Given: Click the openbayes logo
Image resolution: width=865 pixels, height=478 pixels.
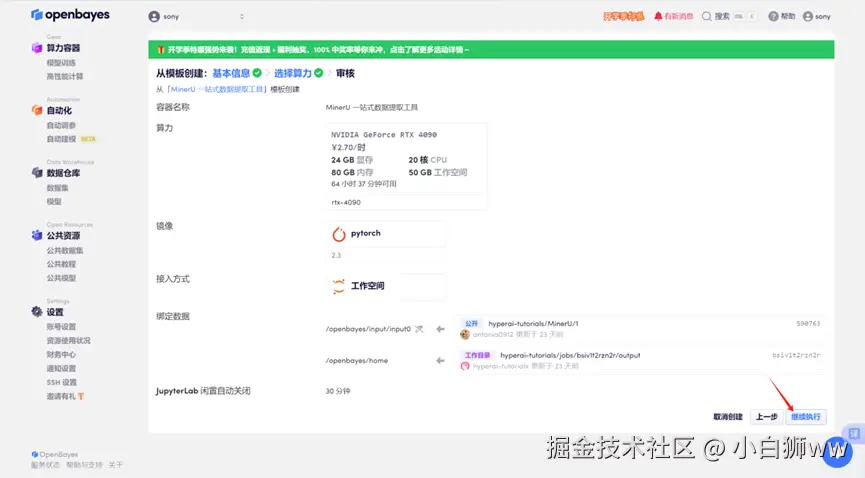Looking at the screenshot, I should (x=70, y=15).
